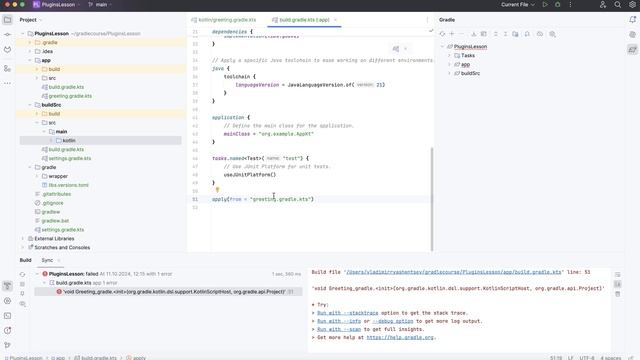Open https://help.gradle.org link

pyautogui.click(x=400, y=338)
